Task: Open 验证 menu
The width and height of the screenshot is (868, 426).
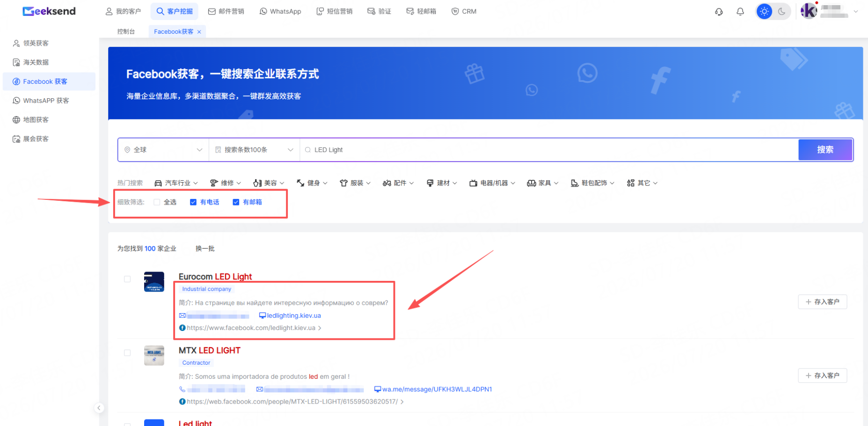Action: (379, 11)
